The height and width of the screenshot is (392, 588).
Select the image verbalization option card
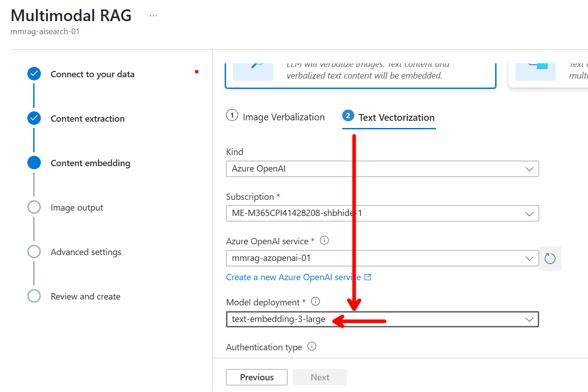361,75
